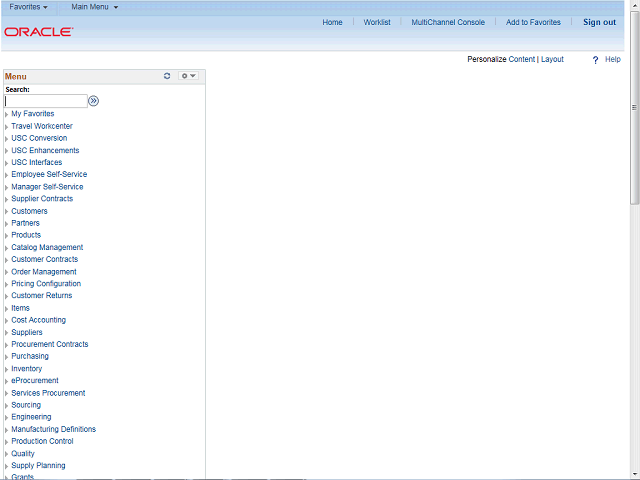Click Add to Favorites link
640x480 pixels.
coord(533,22)
